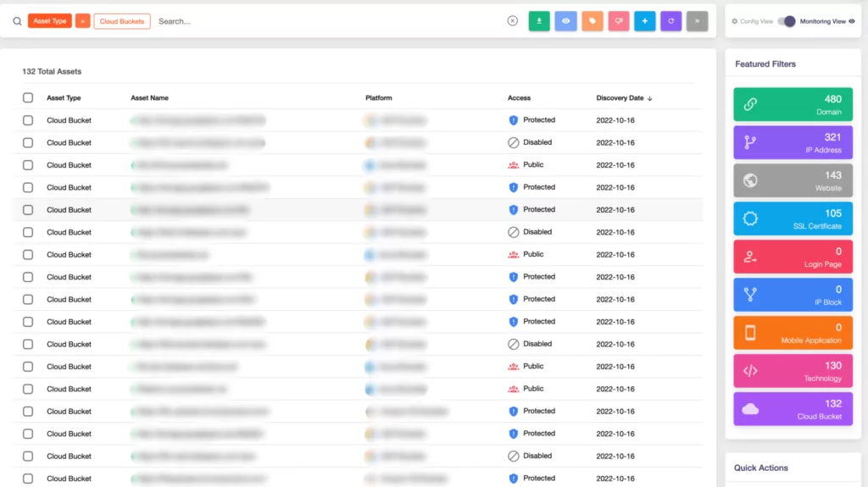Viewport: 868px width, 487px height.
Task: Clear the search with the circled X
Action: [x=513, y=21]
